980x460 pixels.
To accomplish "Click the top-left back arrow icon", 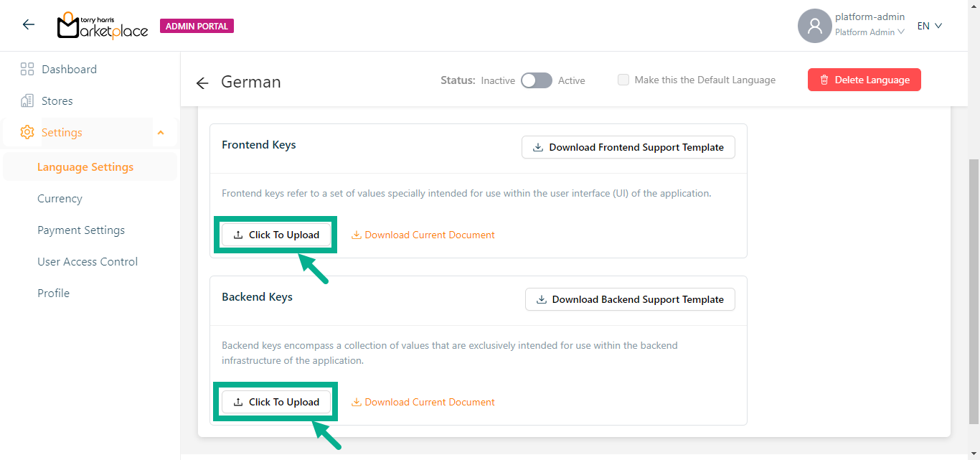I will 29,25.
